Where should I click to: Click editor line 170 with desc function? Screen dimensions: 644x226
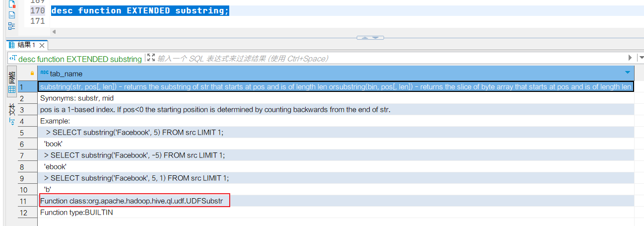[140, 10]
